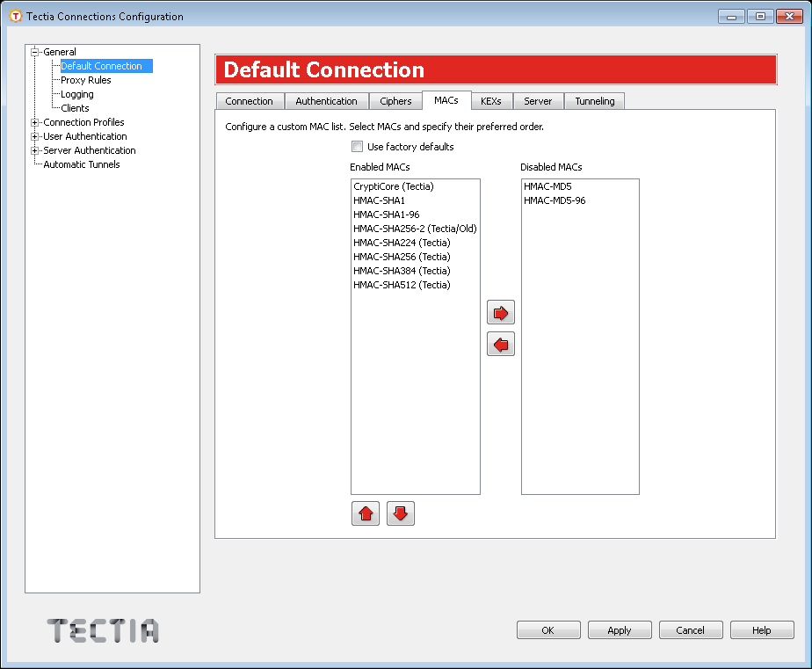Expand the User Authentication node
812x669 pixels.
[x=35, y=136]
